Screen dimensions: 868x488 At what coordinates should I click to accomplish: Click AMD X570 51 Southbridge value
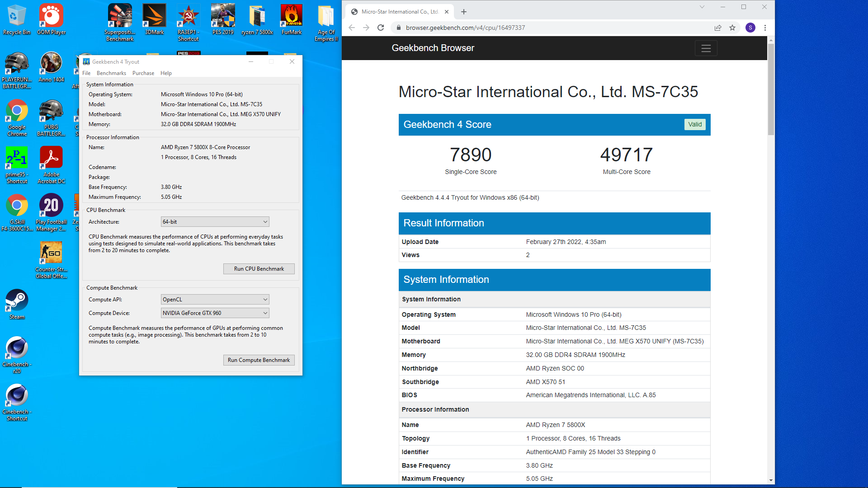pos(546,382)
